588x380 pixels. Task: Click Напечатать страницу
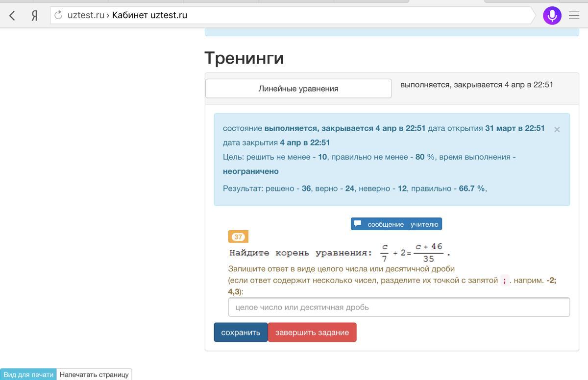(x=94, y=374)
